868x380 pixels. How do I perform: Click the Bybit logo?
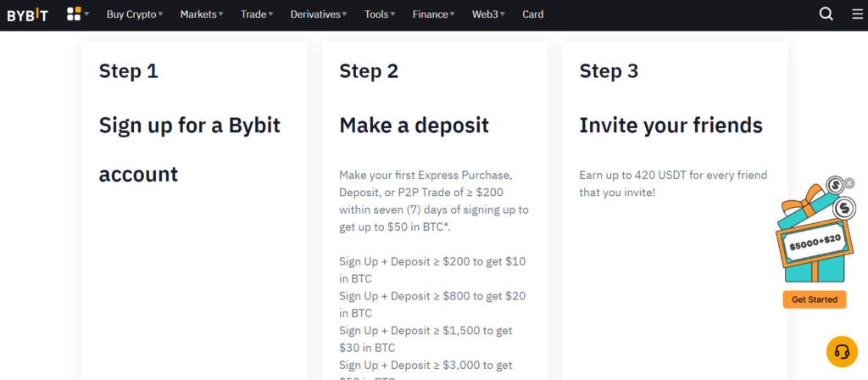coord(27,14)
